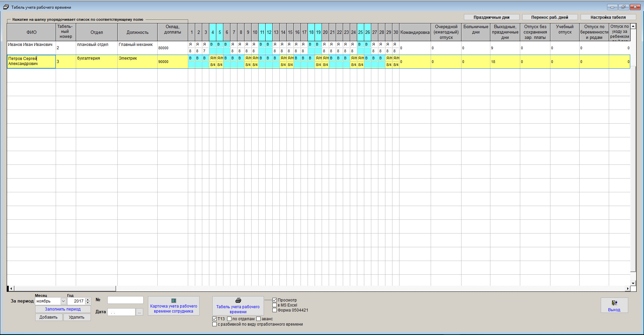Open the date picker ellipsis button
Image resolution: width=644 pixels, height=335 pixels.
point(140,312)
